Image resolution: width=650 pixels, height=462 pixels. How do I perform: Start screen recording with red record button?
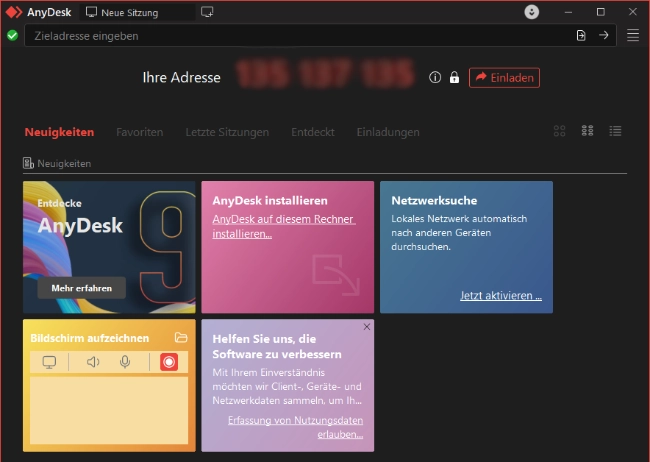169,362
